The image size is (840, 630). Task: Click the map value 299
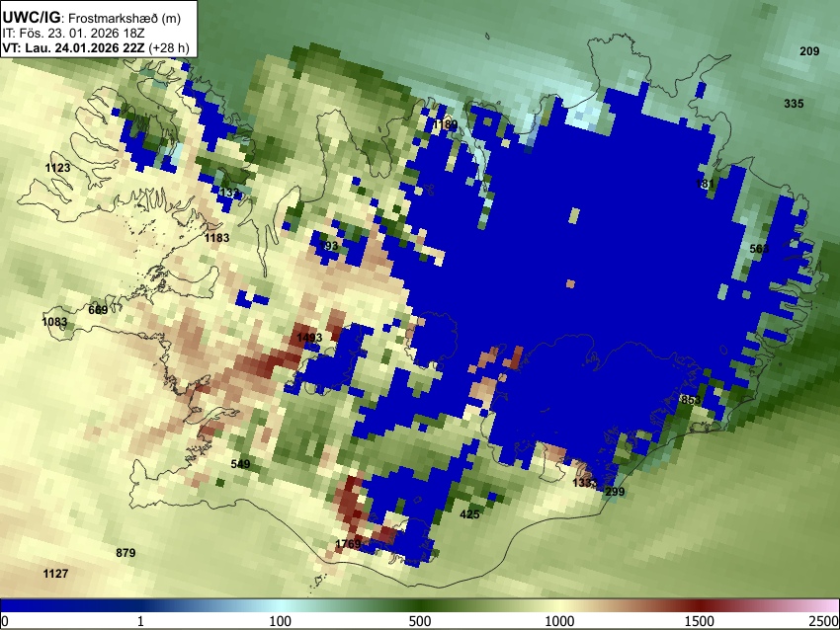[615, 492]
